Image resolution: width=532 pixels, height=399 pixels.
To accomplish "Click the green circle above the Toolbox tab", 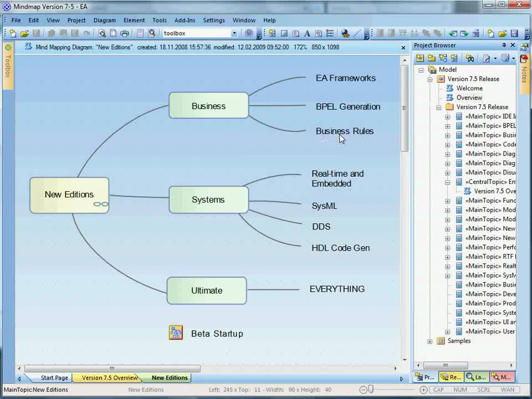I will 8,48.
